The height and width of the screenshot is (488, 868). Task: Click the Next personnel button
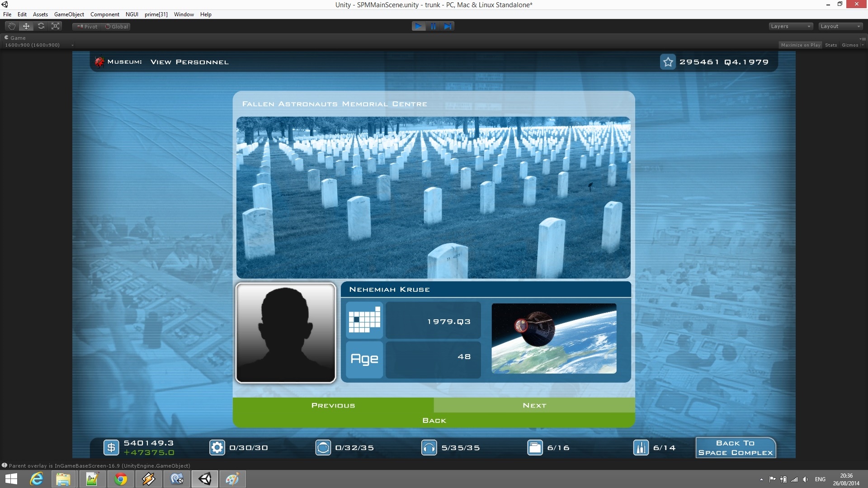pyautogui.click(x=534, y=405)
